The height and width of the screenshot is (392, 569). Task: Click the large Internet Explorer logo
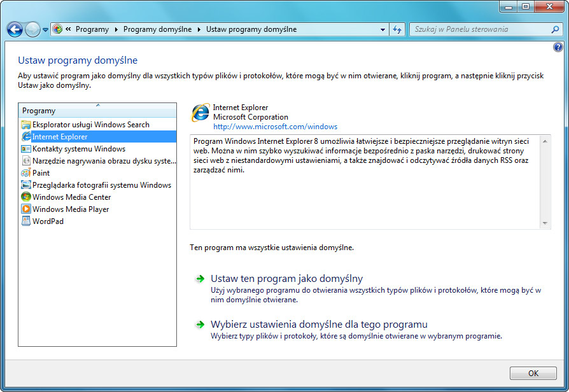[200, 113]
